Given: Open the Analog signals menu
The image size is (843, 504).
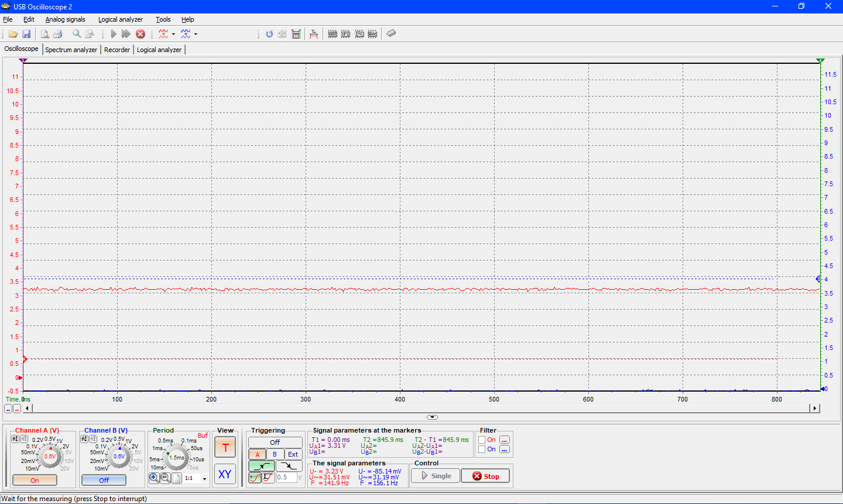Looking at the screenshot, I should pyautogui.click(x=65, y=19).
